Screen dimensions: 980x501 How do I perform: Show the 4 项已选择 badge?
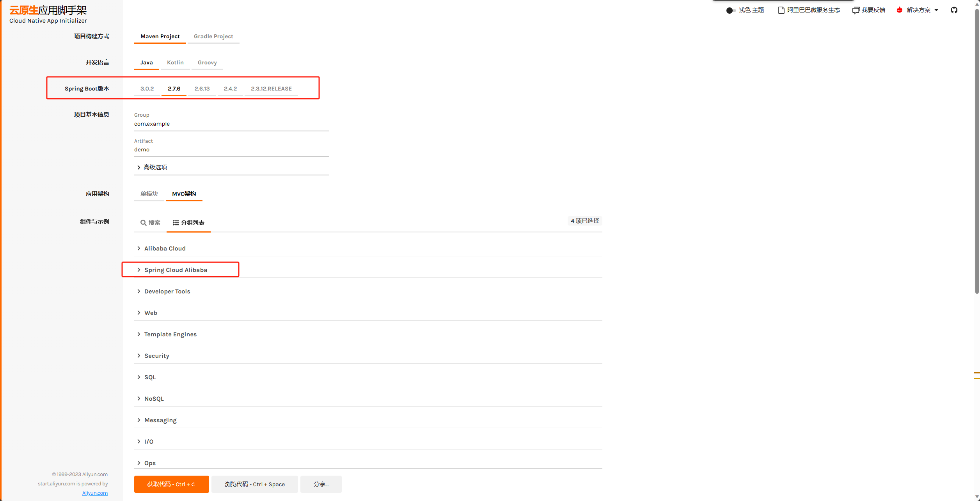point(585,221)
